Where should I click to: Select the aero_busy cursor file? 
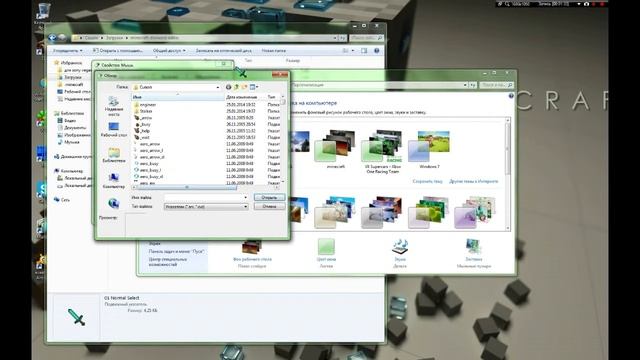147,163
